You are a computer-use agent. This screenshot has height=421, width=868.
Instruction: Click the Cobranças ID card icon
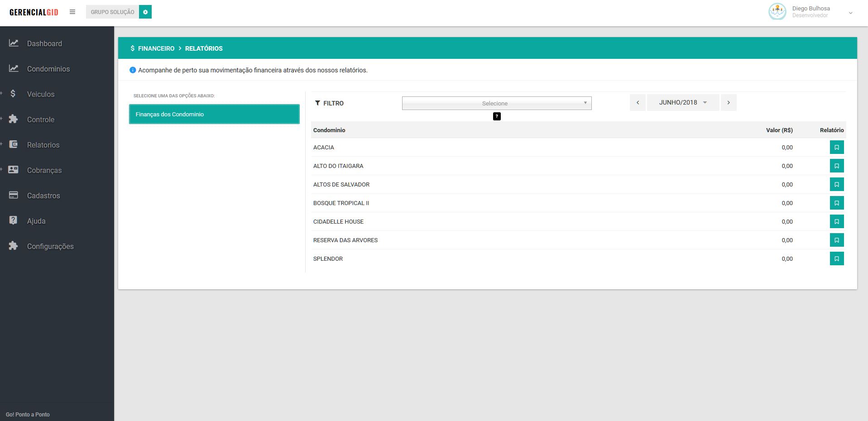[x=14, y=170]
